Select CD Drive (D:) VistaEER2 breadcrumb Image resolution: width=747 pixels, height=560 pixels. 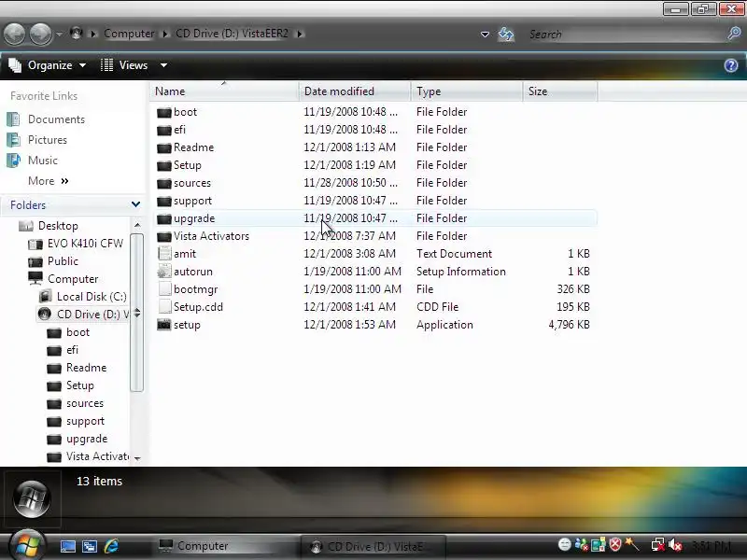tap(232, 34)
